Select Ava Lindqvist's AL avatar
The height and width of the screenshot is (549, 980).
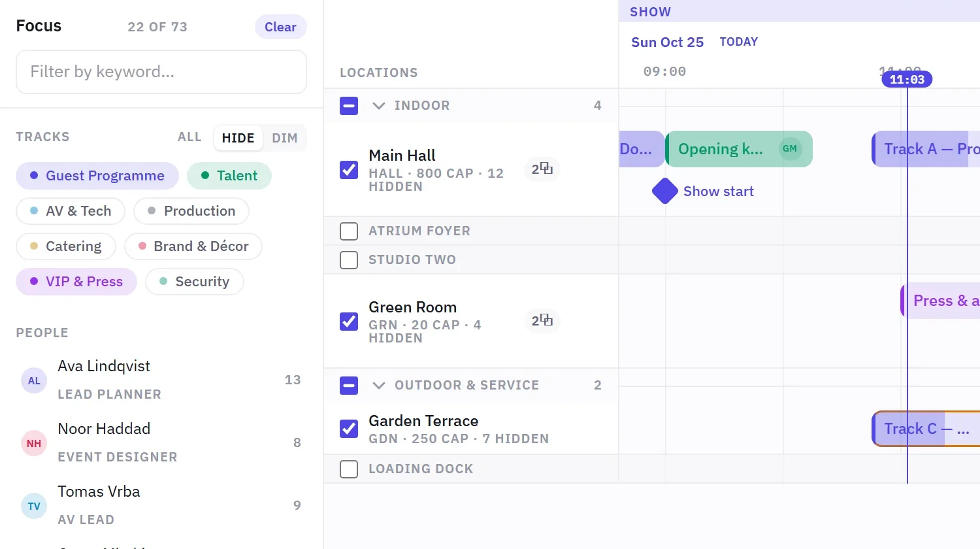(x=34, y=380)
